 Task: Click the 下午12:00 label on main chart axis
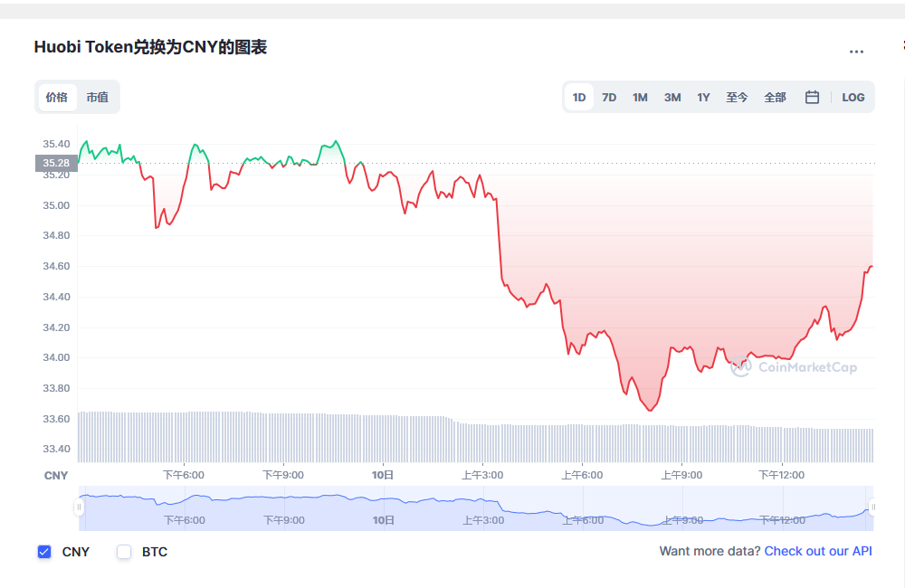782,475
